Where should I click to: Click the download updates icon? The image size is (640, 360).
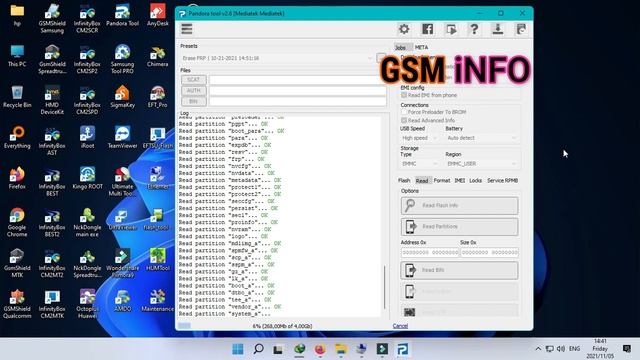point(498,29)
